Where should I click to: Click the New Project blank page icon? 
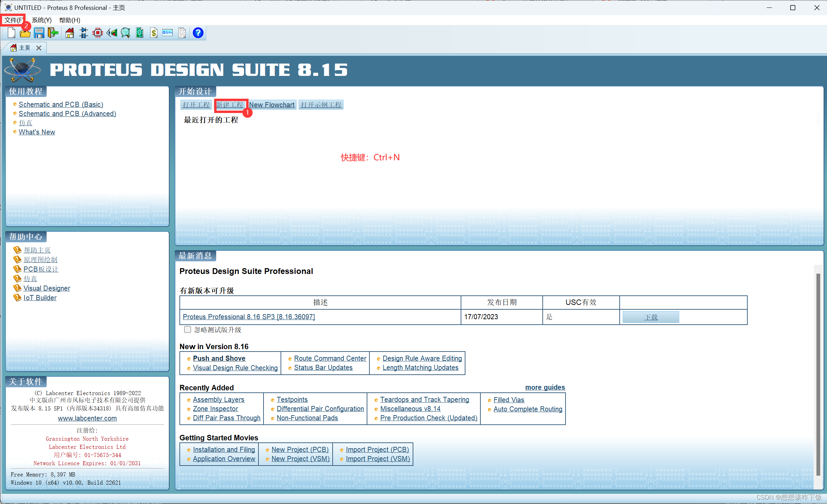(x=11, y=33)
